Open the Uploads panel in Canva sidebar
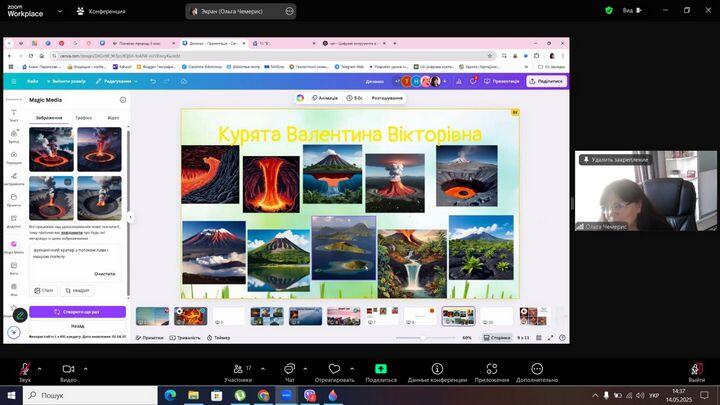 click(14, 157)
